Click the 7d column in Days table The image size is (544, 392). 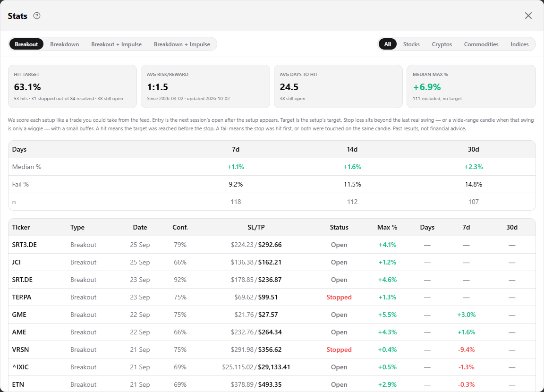[236, 149]
